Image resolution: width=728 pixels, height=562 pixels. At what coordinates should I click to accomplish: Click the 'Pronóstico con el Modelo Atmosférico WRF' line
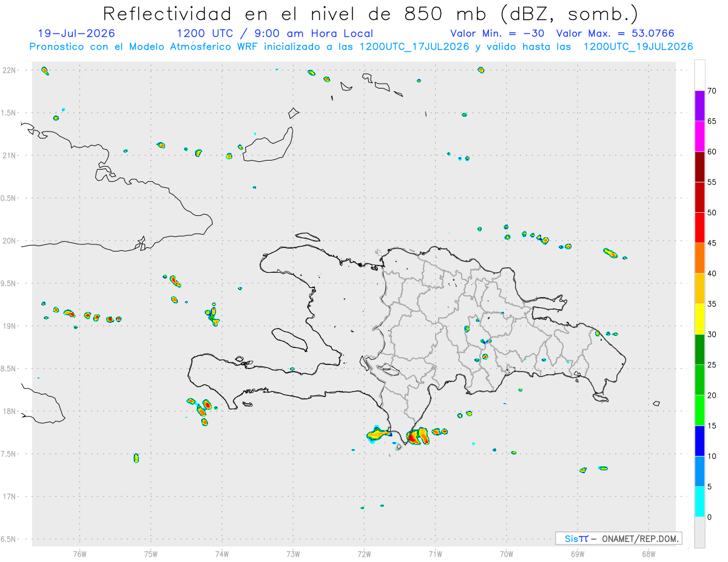[361, 47]
